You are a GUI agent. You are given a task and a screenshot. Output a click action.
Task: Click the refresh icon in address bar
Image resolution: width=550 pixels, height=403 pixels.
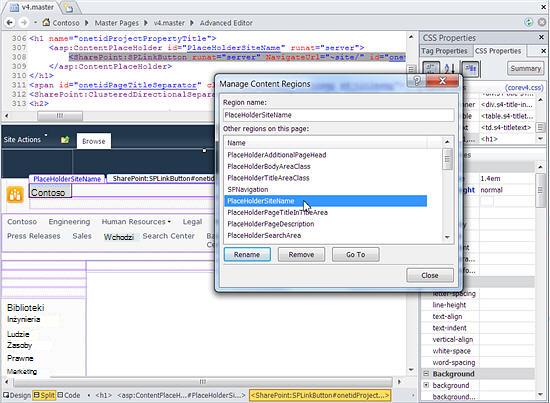click(x=528, y=22)
